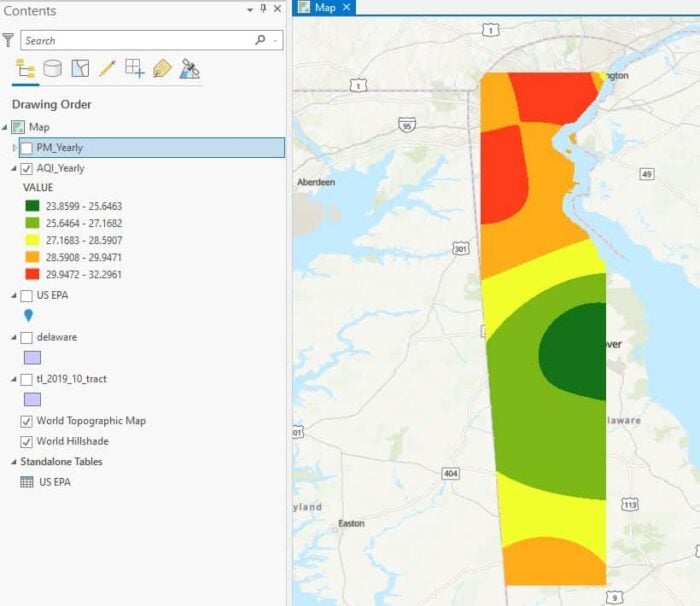
Task: Uncheck the AQI_Yearly layer checkbox
Action: [27, 168]
